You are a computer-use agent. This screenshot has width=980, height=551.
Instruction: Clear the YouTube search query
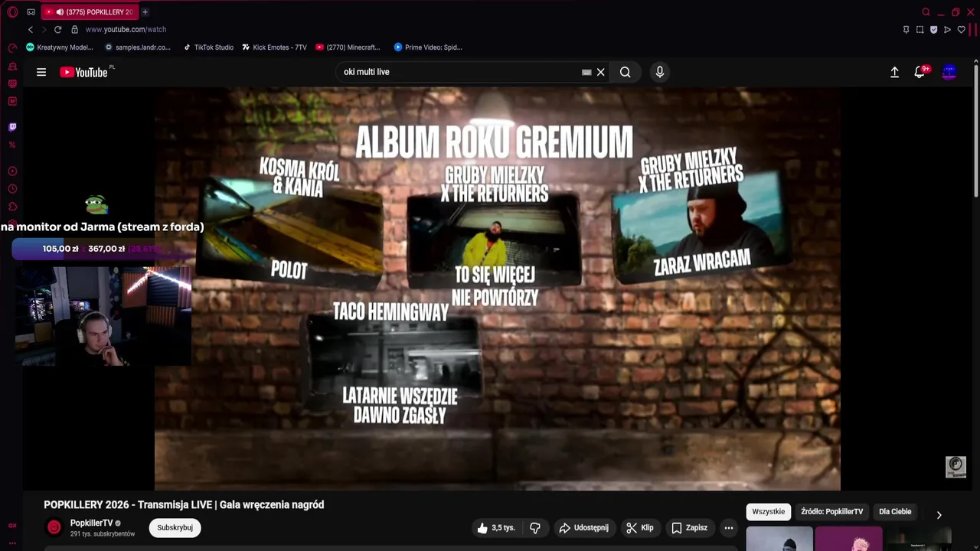[601, 72]
